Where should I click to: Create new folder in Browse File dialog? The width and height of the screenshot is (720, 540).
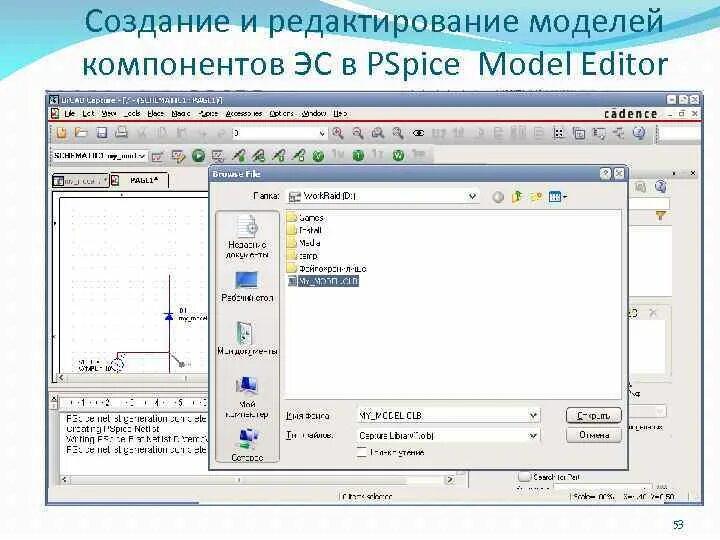(x=536, y=197)
